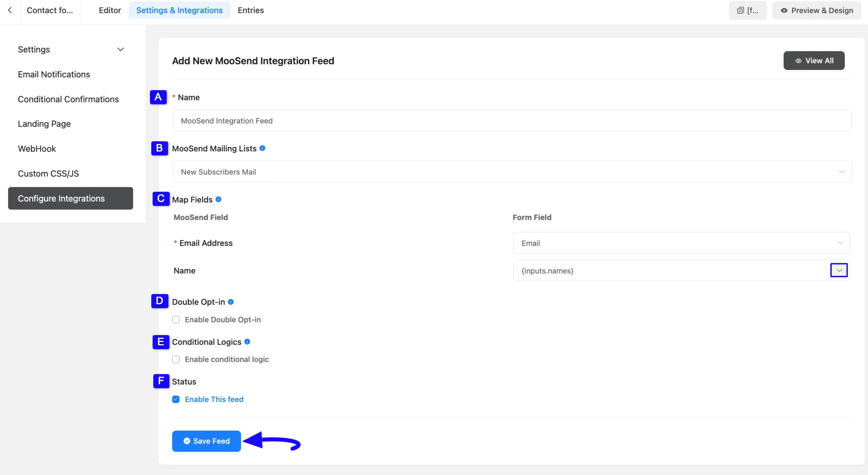Switch to the Entries tab
The height and width of the screenshot is (475, 868).
coord(251,10)
